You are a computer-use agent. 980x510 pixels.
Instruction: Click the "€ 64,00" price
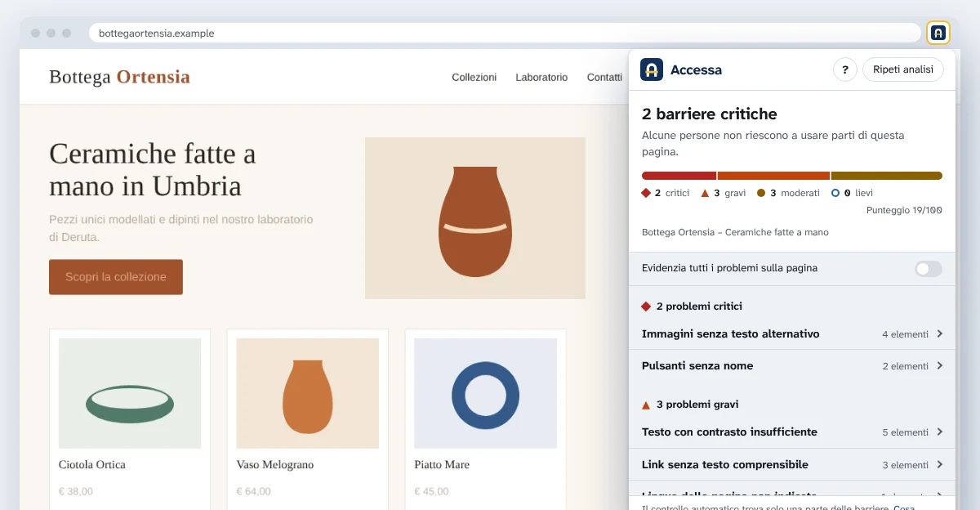254,491
